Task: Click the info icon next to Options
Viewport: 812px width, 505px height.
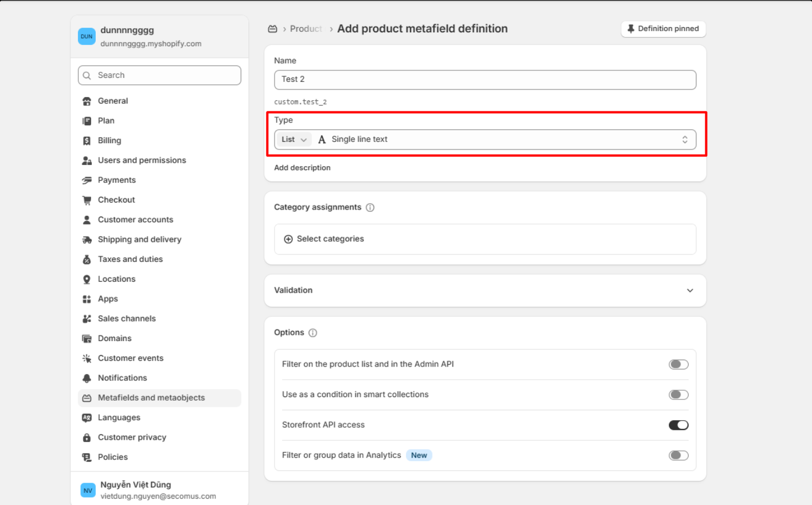Action: click(x=313, y=333)
